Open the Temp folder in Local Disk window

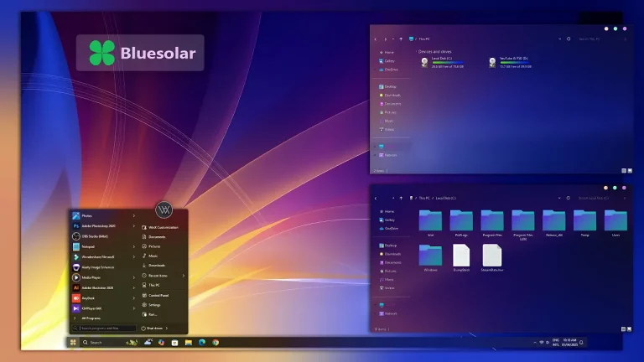[x=584, y=223]
